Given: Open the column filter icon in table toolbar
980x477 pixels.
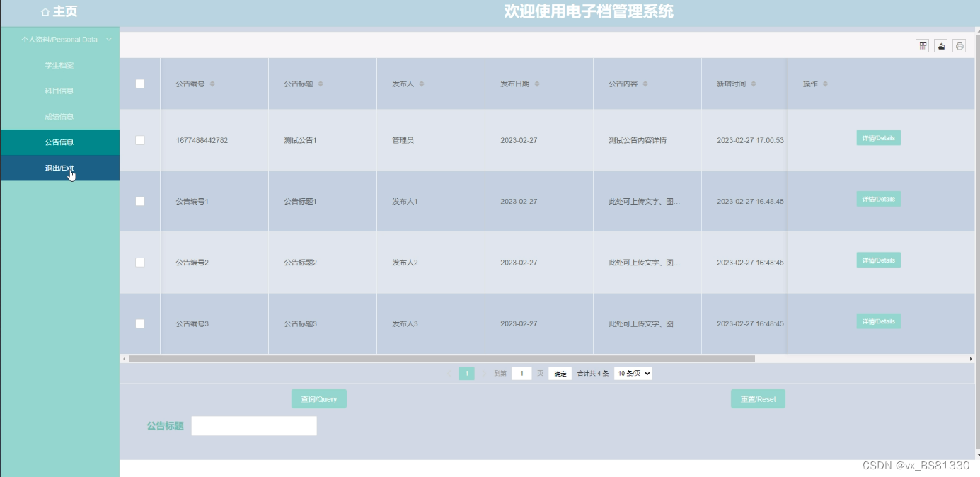Looking at the screenshot, I should (923, 46).
